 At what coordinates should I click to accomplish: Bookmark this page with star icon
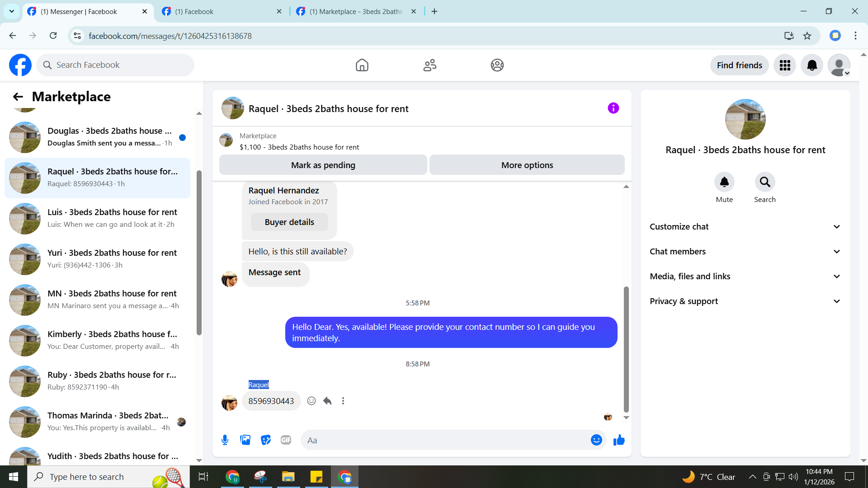(x=807, y=36)
